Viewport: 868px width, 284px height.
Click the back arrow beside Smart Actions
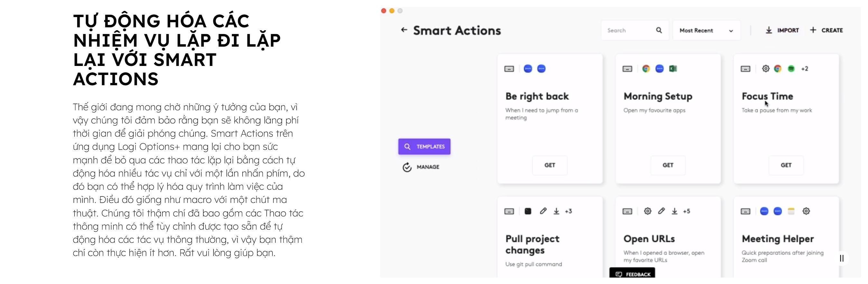pos(404,30)
